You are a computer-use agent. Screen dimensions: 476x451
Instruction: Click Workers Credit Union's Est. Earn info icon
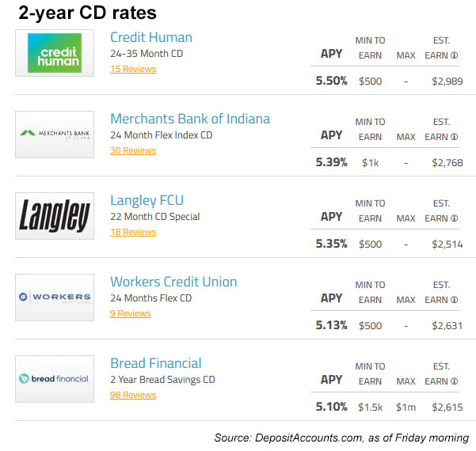454,300
